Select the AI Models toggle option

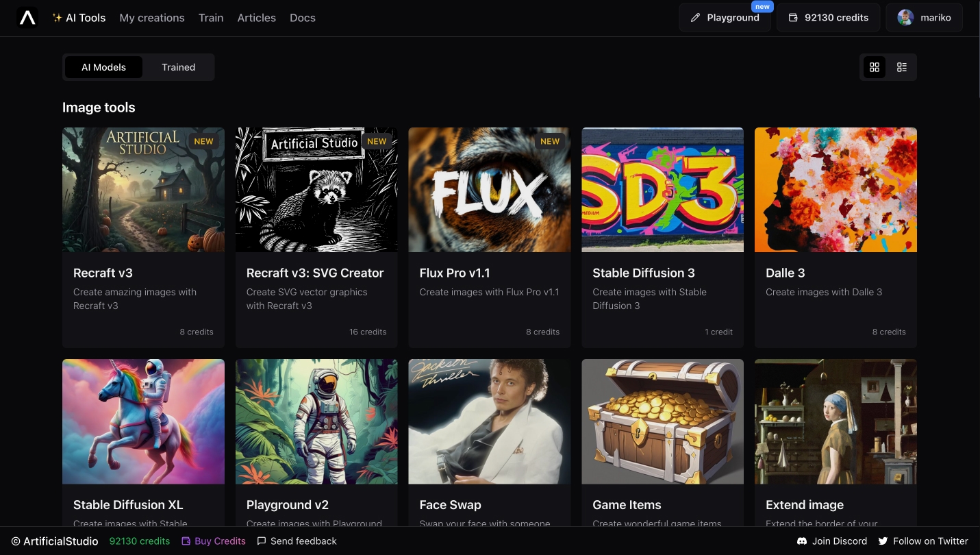pos(104,67)
